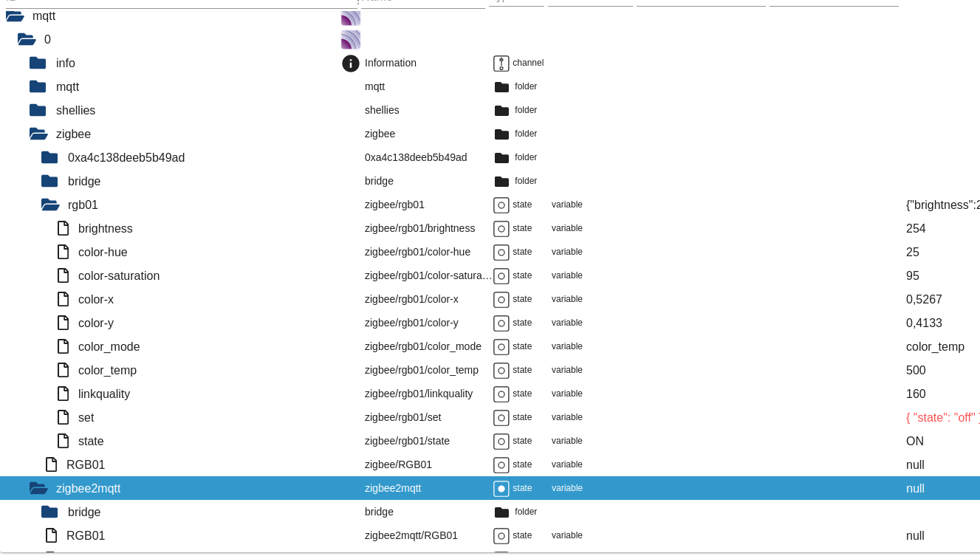Viewport: 980px width, 556px height.
Task: Click state type icon in zigbee/rgb01/state row
Action: click(x=501, y=441)
